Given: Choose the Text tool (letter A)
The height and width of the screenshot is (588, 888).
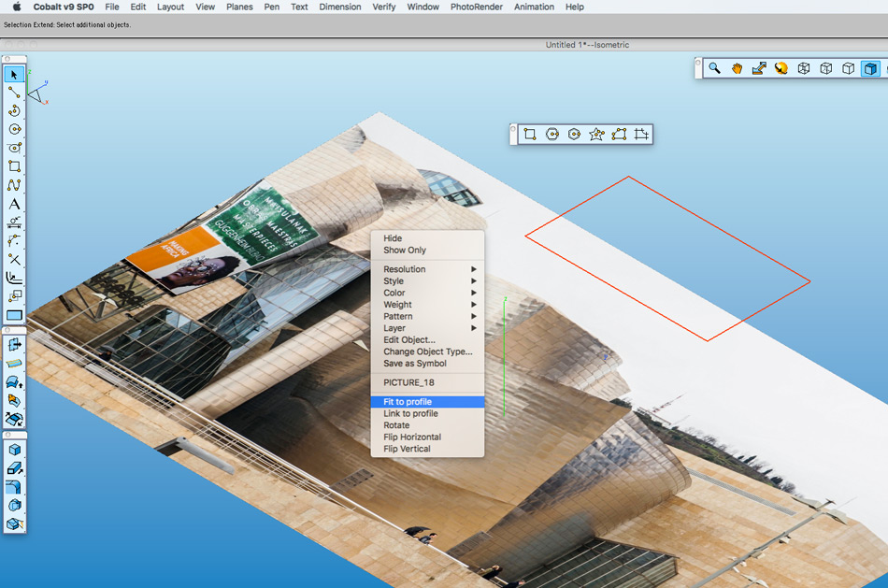Looking at the screenshot, I should (x=14, y=204).
